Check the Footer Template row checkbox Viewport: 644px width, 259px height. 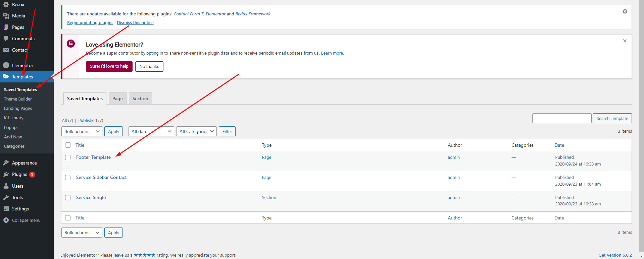pyautogui.click(x=68, y=157)
